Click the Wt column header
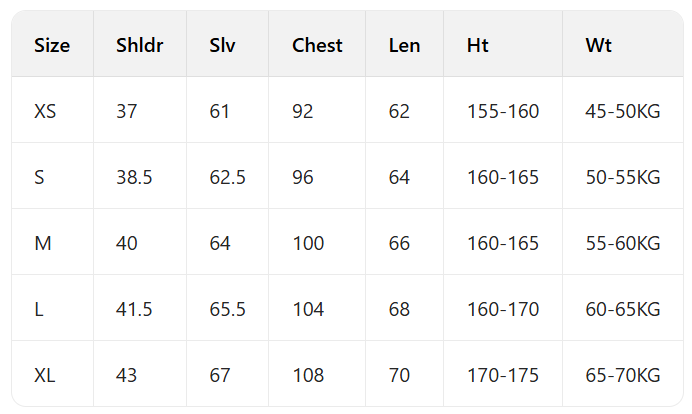The height and width of the screenshot is (414, 692). [x=598, y=45]
